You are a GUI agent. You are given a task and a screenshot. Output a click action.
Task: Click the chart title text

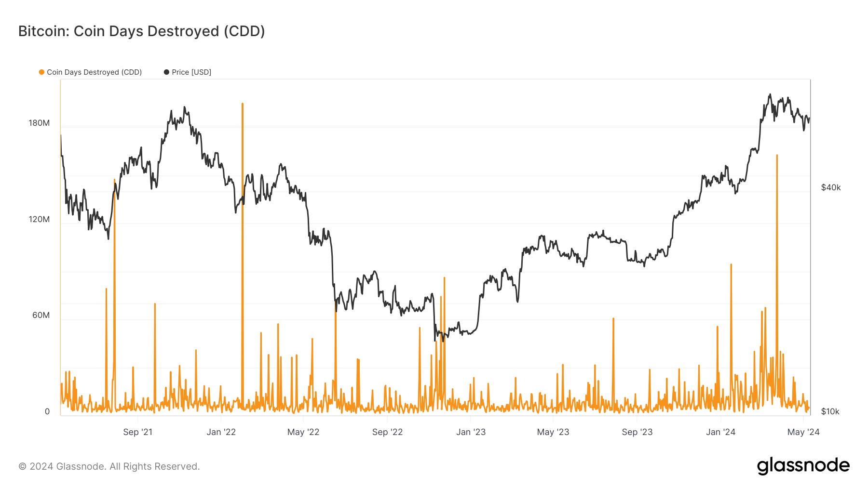click(x=141, y=31)
